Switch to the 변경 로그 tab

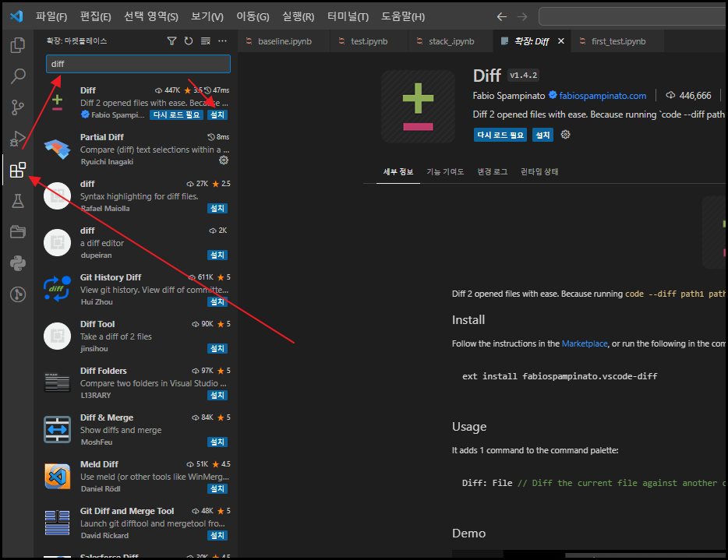(x=492, y=171)
